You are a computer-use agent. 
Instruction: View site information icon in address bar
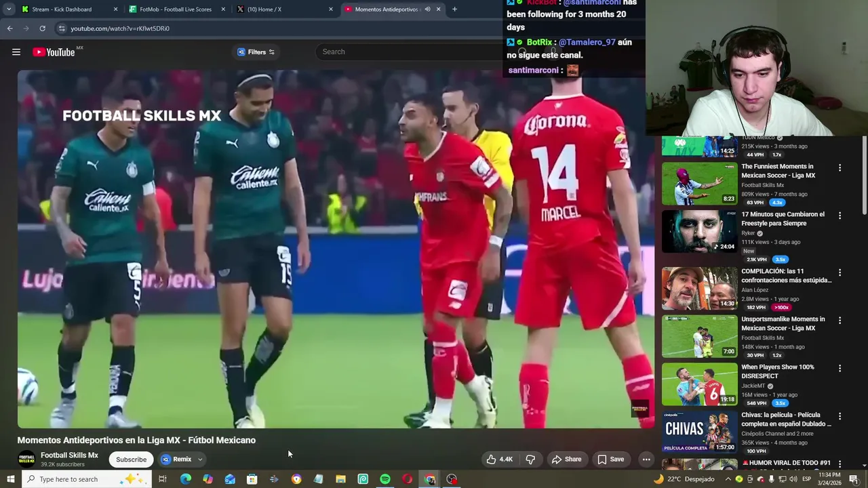pyautogui.click(x=62, y=28)
